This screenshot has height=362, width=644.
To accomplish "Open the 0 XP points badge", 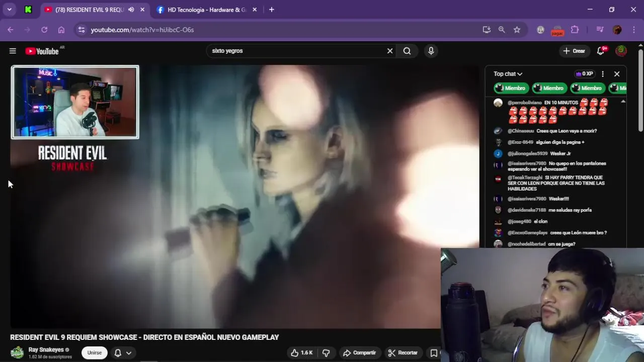I will tap(584, 74).
